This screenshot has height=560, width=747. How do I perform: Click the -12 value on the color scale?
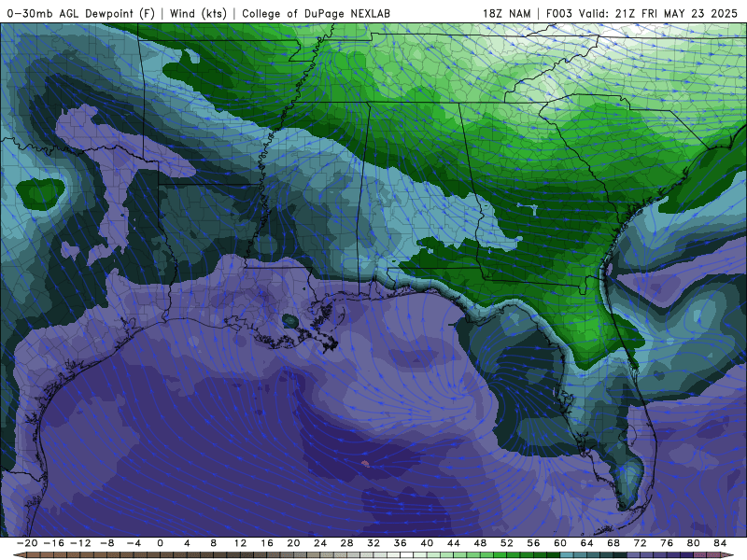pos(80,543)
